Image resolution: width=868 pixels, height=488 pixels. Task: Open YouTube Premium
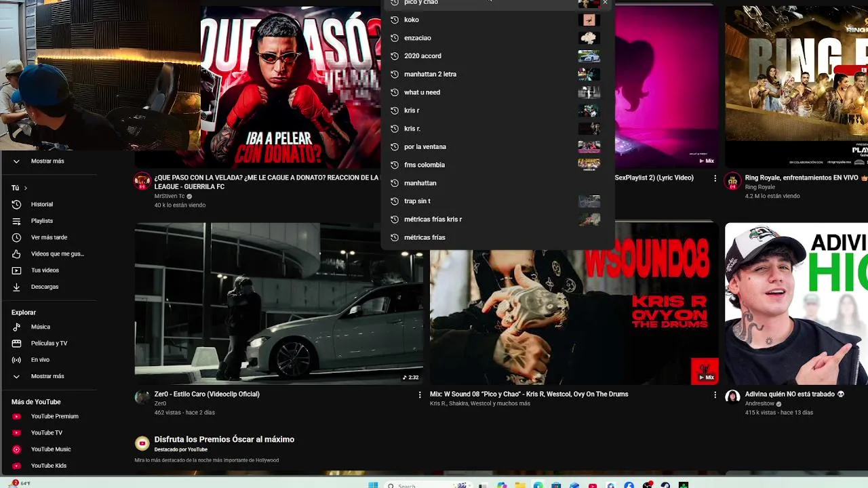(47, 416)
